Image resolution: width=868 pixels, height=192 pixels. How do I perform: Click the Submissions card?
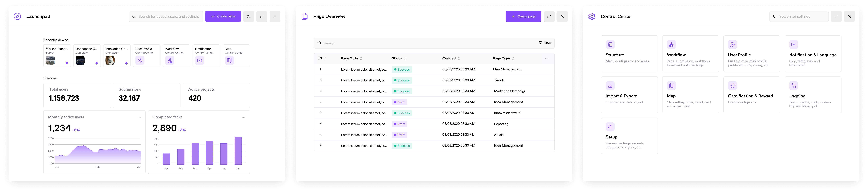tap(147, 95)
